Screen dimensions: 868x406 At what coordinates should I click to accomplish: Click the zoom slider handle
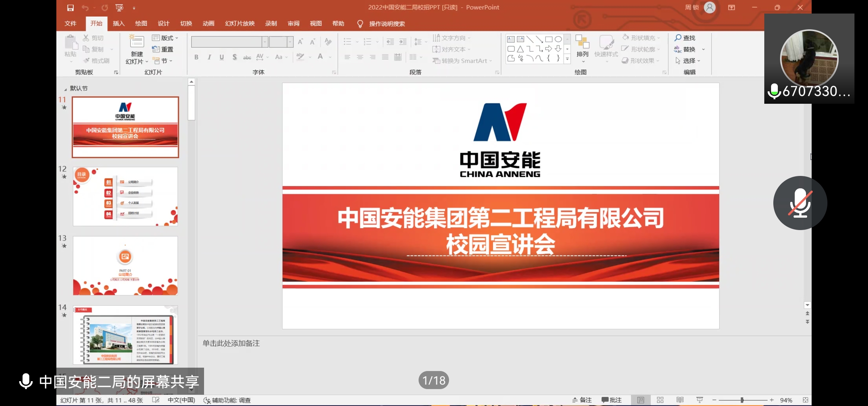coord(742,400)
